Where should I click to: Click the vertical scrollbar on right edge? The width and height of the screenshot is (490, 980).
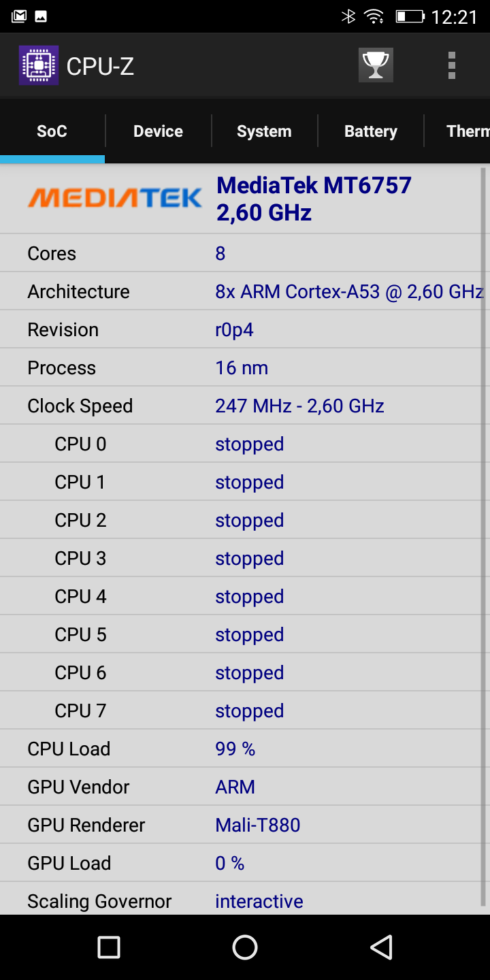483,538
